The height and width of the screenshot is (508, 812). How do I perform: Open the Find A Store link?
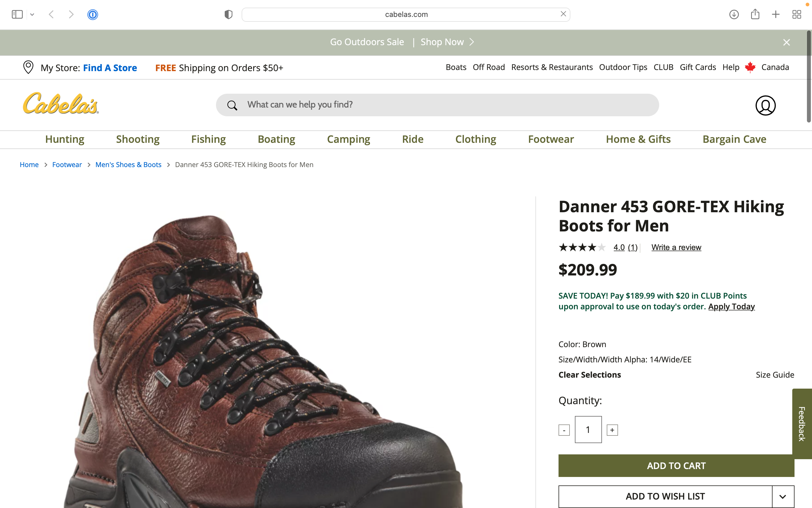coord(110,68)
